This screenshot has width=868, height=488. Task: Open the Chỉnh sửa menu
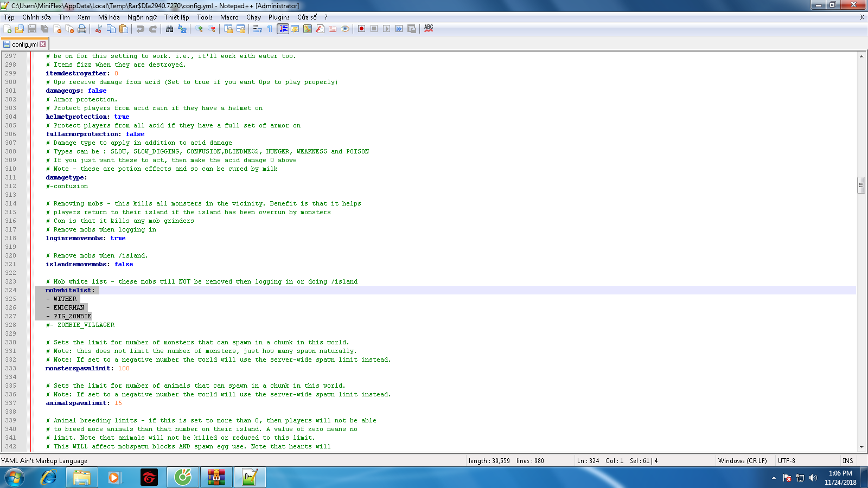(36, 17)
